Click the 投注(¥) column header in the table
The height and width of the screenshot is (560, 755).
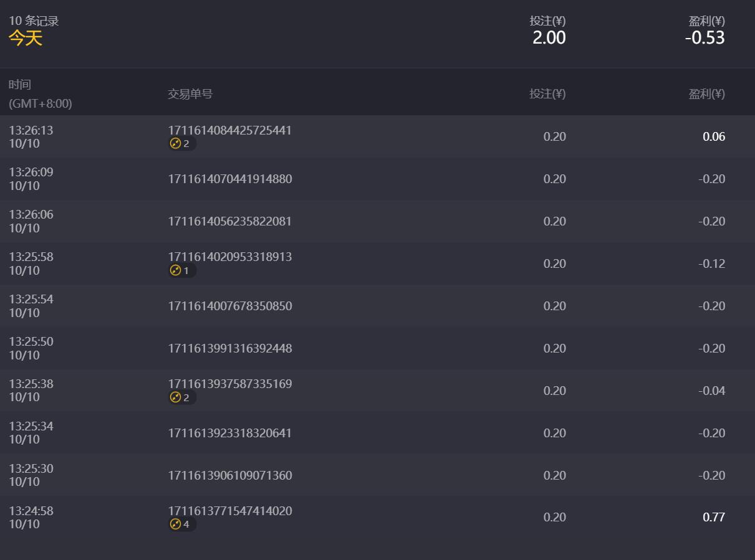(547, 94)
